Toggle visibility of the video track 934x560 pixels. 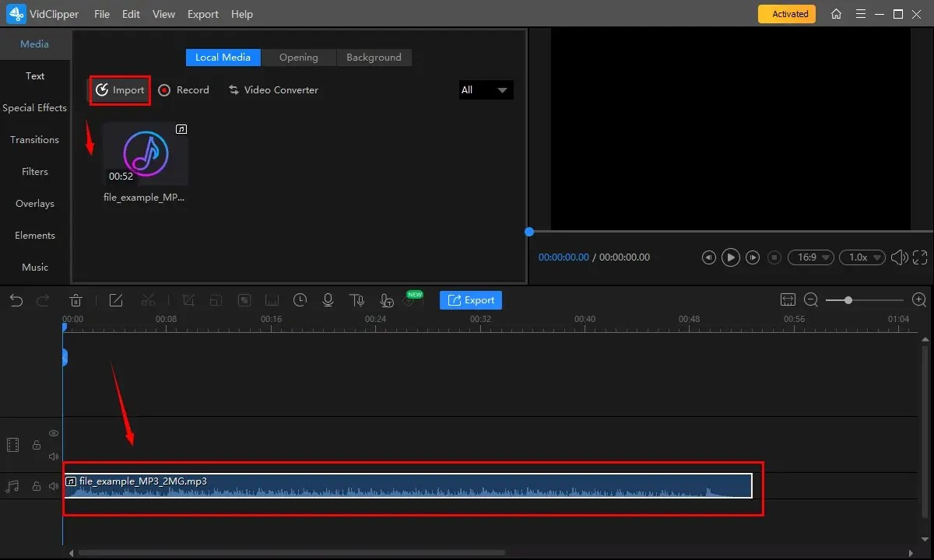coord(53,433)
